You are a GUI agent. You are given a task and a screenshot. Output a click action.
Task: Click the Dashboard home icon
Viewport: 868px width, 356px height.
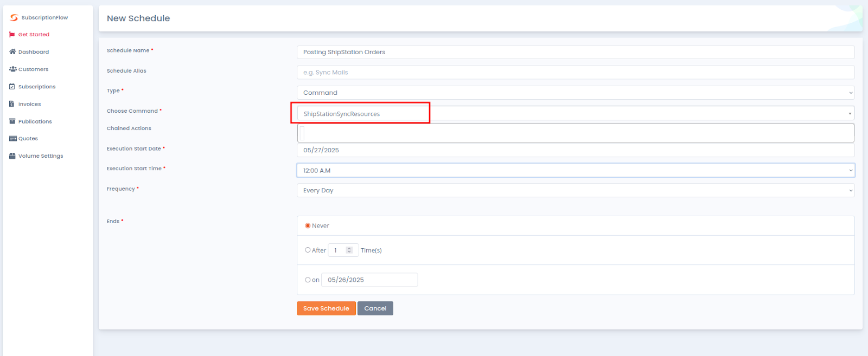[x=12, y=51]
